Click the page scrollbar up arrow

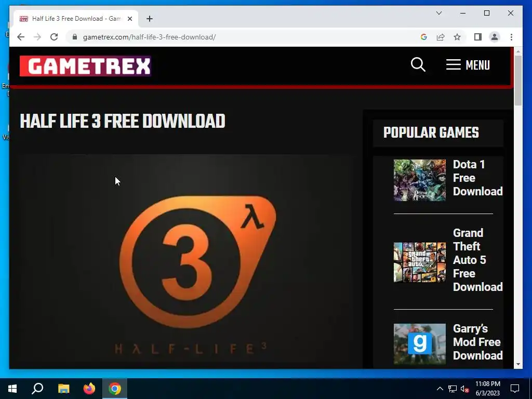pos(518,51)
